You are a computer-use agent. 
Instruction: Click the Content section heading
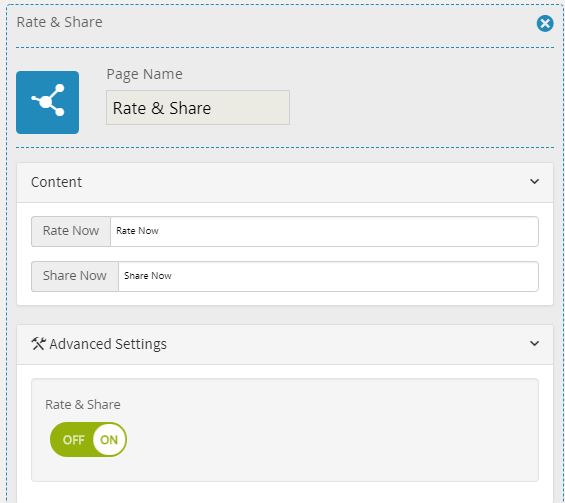pos(56,182)
